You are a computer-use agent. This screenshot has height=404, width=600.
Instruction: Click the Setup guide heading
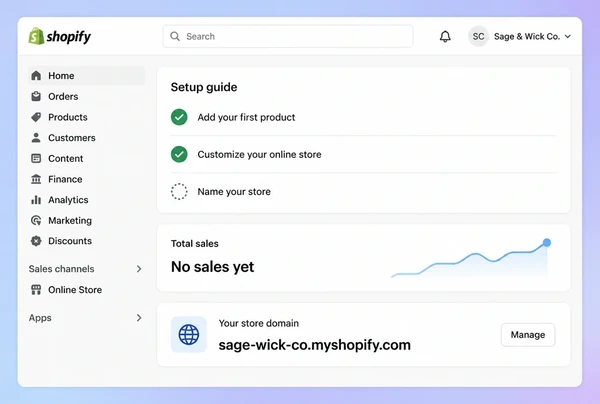(204, 87)
